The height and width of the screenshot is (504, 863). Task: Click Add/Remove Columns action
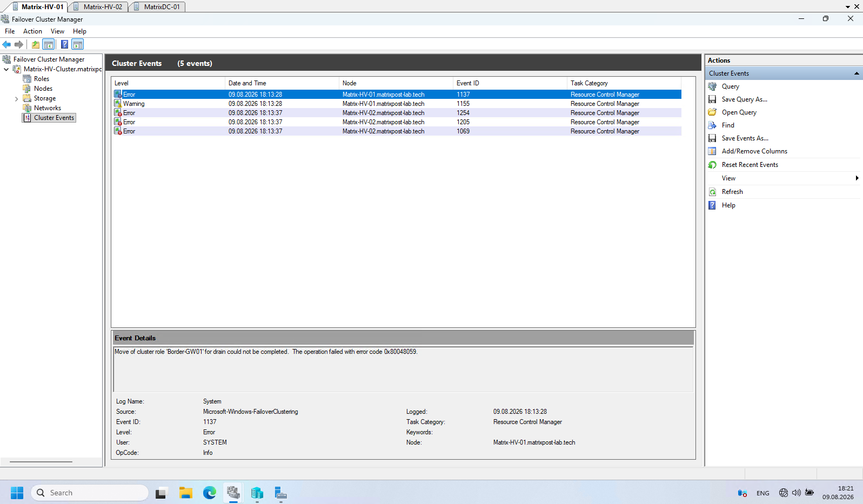(x=754, y=151)
